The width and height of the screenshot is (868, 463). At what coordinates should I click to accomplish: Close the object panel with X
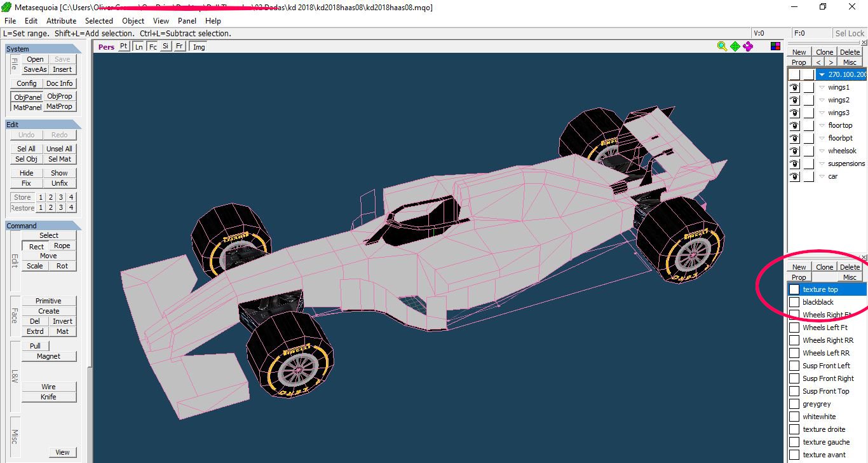864,43
